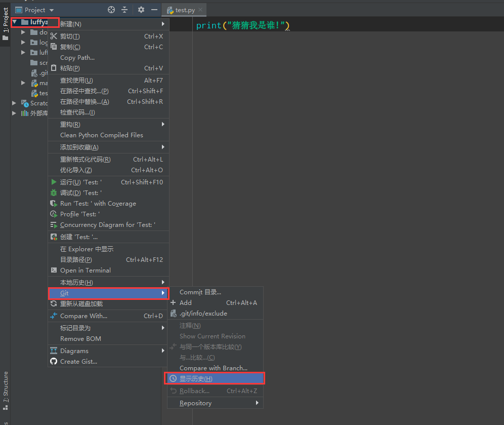Choose Remove BOM
504x425 pixels.
[108, 339]
